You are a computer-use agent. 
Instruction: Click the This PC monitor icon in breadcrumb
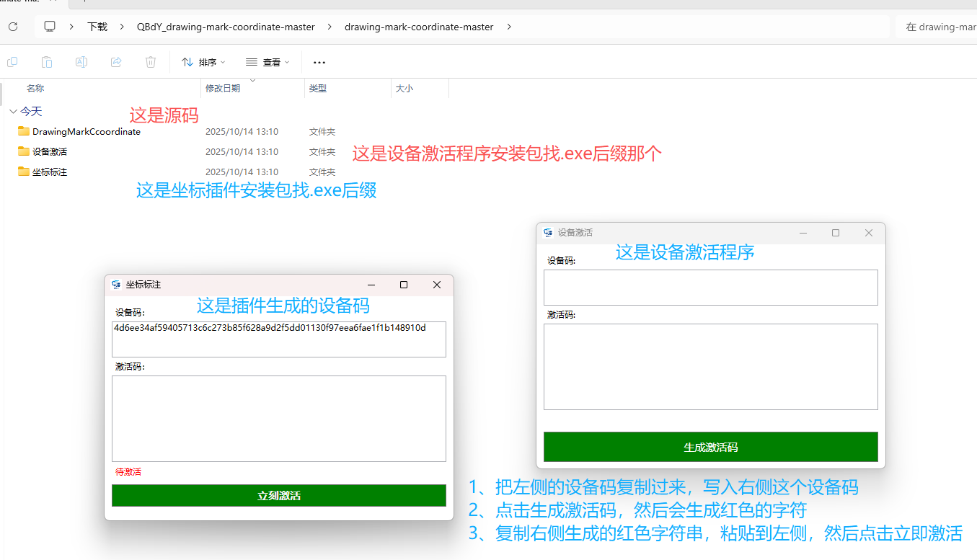(50, 27)
